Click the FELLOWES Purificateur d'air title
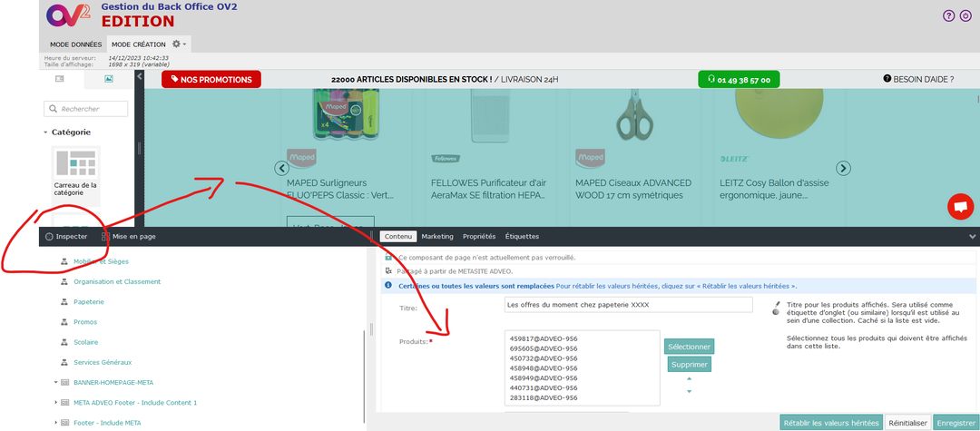The image size is (980, 431). (x=489, y=190)
